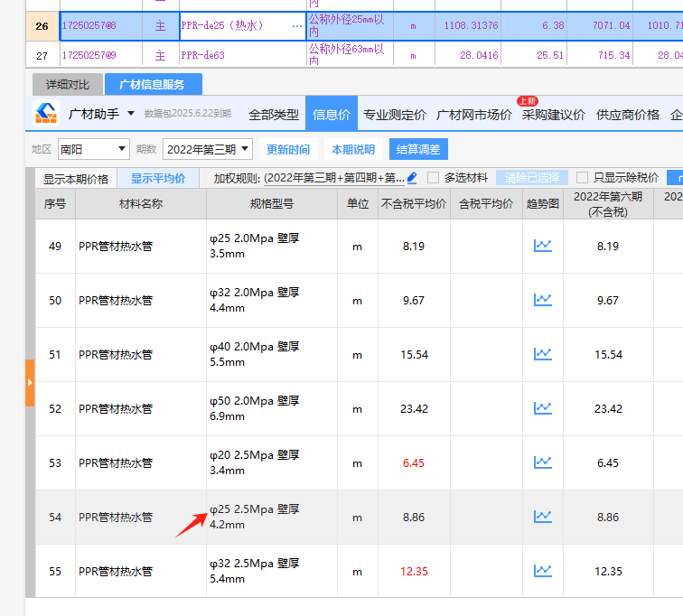The height and width of the screenshot is (616, 683).
Task: Expand the orange side panel handle
Action: pos(30,383)
